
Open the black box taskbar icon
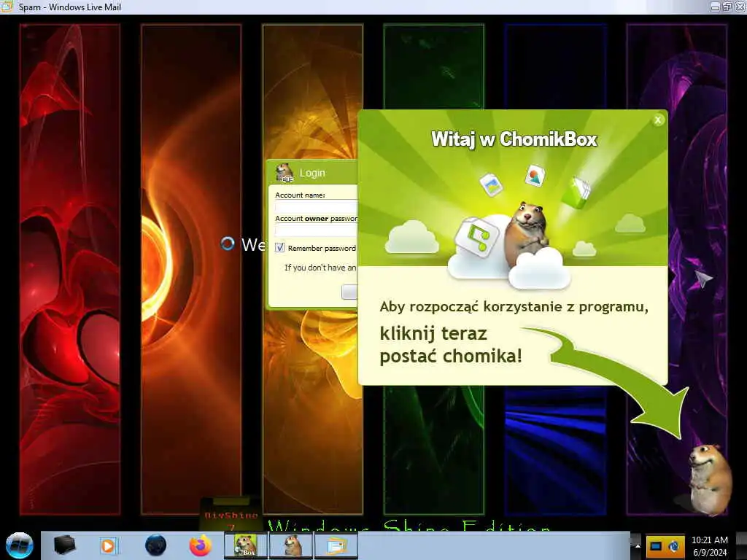(64, 545)
